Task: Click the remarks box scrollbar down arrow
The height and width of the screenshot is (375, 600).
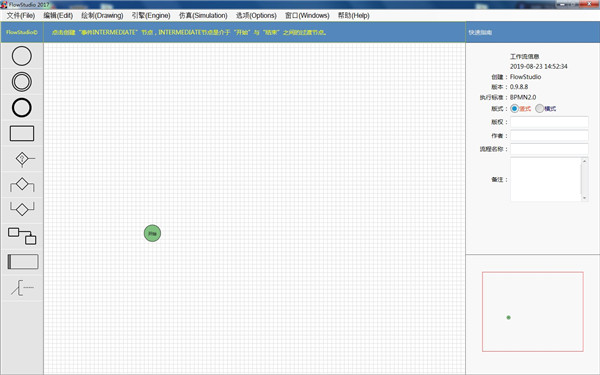Action: point(584,198)
